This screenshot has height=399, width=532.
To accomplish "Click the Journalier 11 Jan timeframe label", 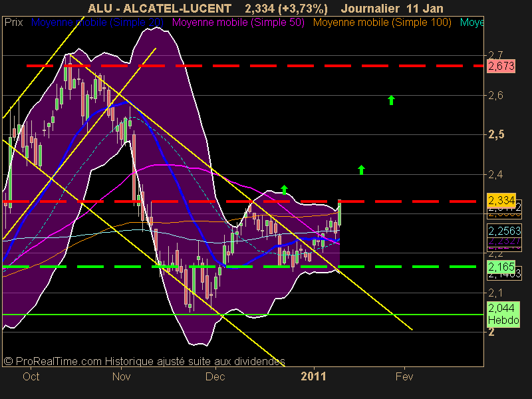I will pyautogui.click(x=392, y=8).
